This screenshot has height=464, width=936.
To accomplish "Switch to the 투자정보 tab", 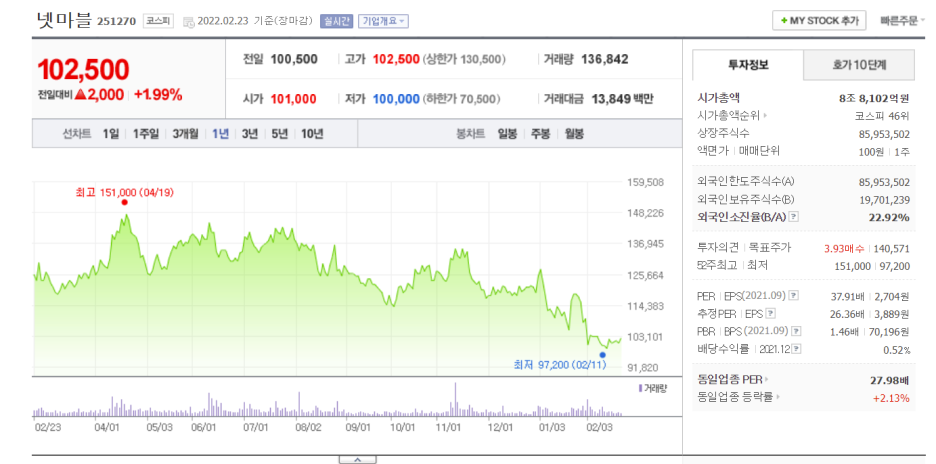I will point(748,64).
